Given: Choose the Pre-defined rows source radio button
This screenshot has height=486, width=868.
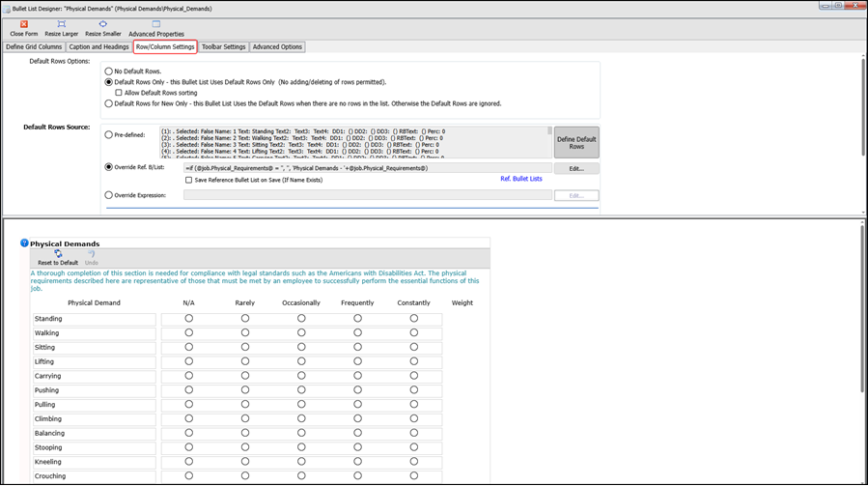Looking at the screenshot, I should point(108,134).
